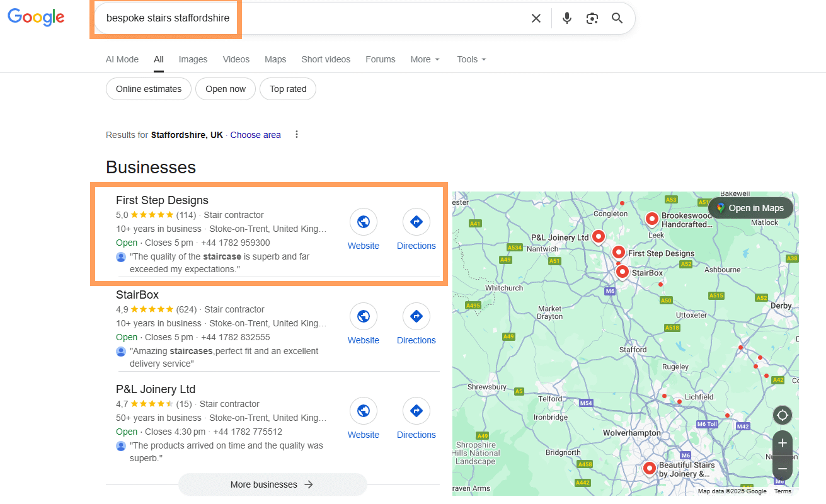Zoom in on the map
This screenshot has width=826, height=504.
click(783, 443)
